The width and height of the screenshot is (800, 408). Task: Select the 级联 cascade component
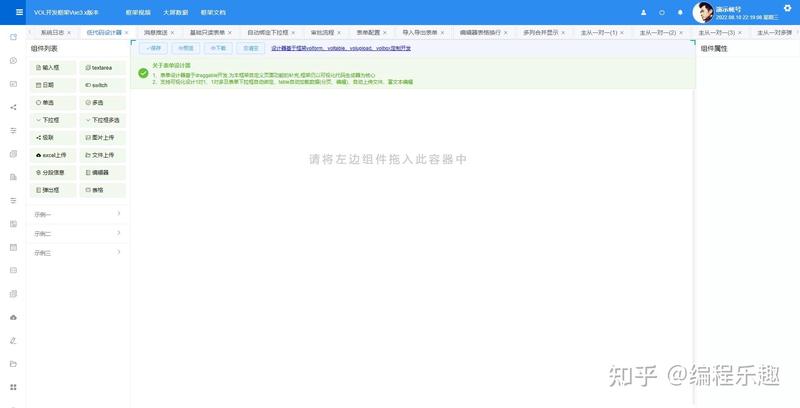click(53, 138)
